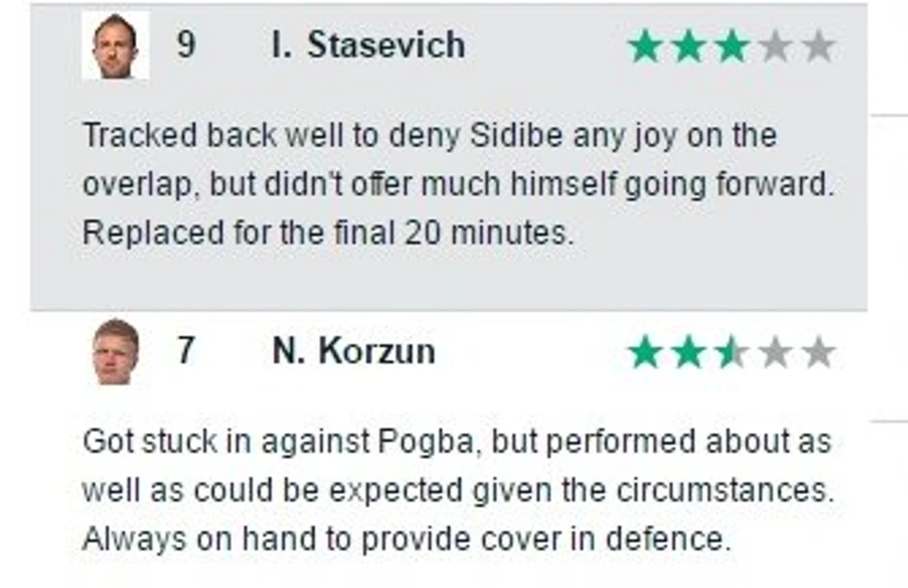Click shirt number 9 beside Stasevich
Viewport: 908px width, 588px height.
coord(187,45)
